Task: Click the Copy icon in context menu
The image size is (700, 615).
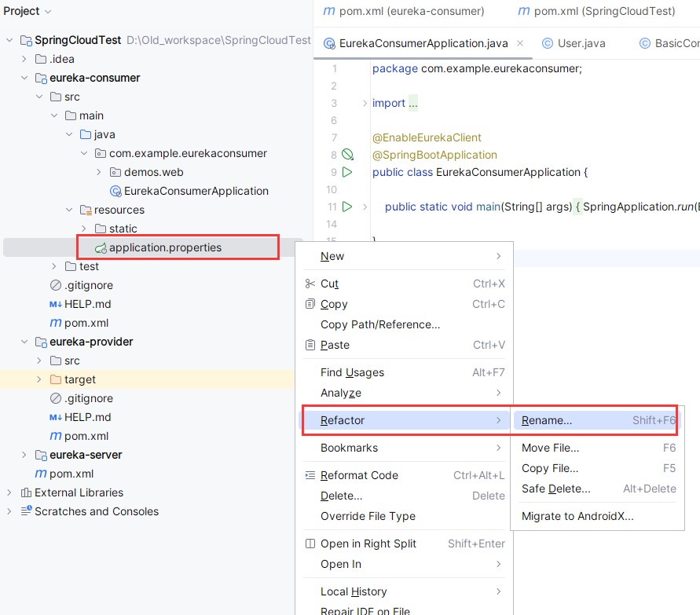Action: [310, 305]
